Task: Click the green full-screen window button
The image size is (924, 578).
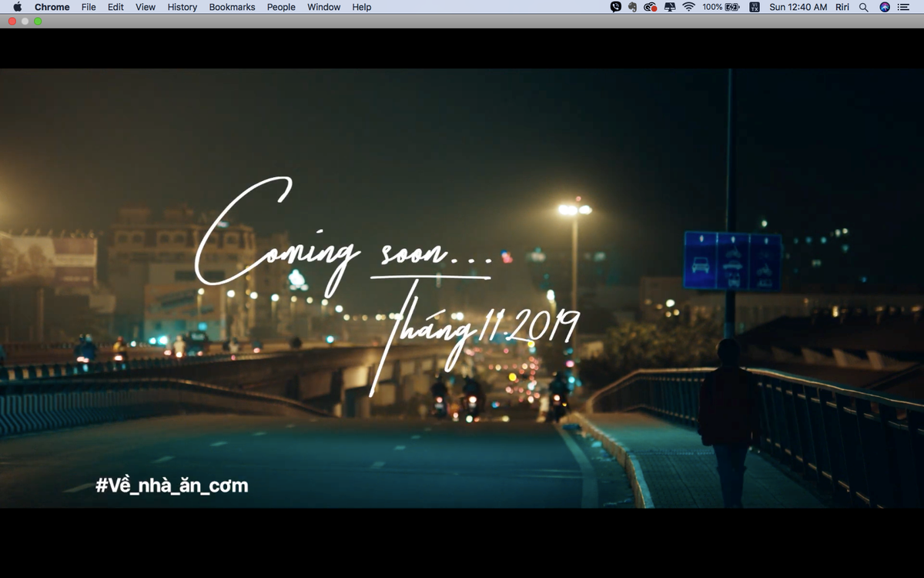Action: tap(38, 21)
